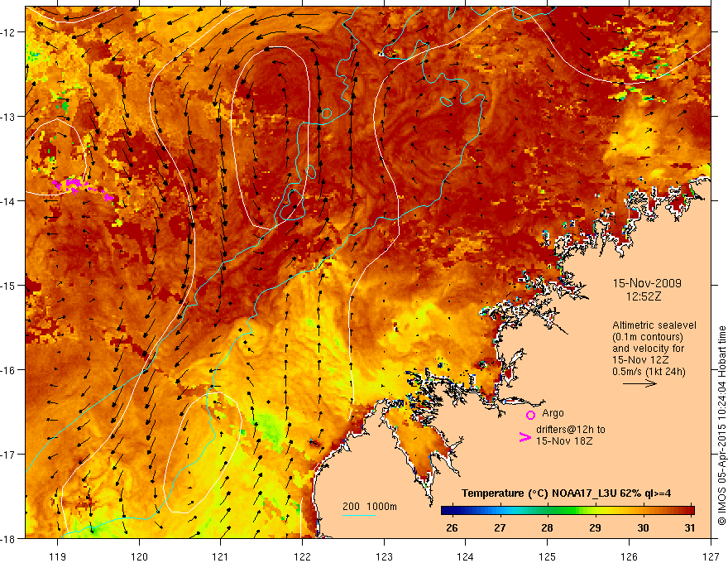Click the longitude axis label '125'
728x563 pixels.
pos(548,556)
